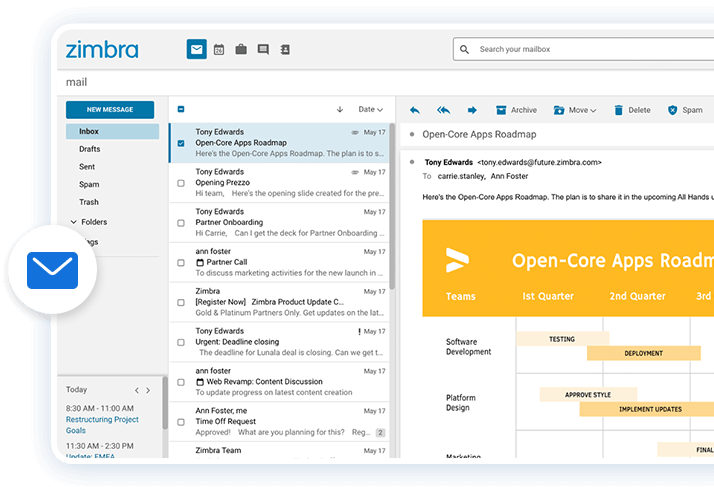Open the Spam folder in sidebar
714x487 pixels.
tap(89, 185)
